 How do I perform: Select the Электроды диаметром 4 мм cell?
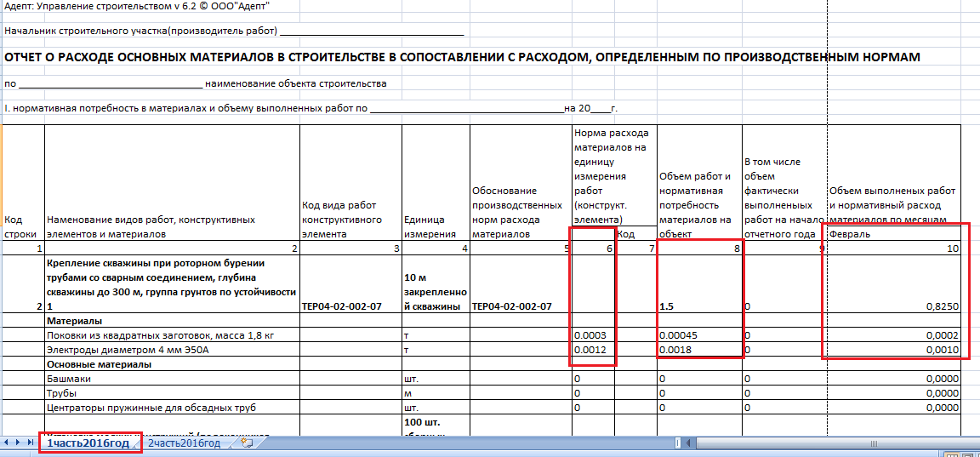tap(172, 350)
